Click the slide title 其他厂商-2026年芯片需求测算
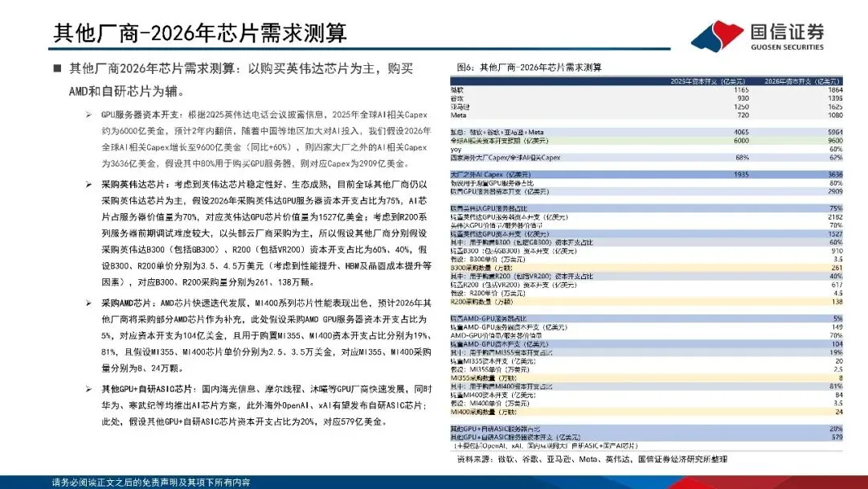 pos(200,33)
